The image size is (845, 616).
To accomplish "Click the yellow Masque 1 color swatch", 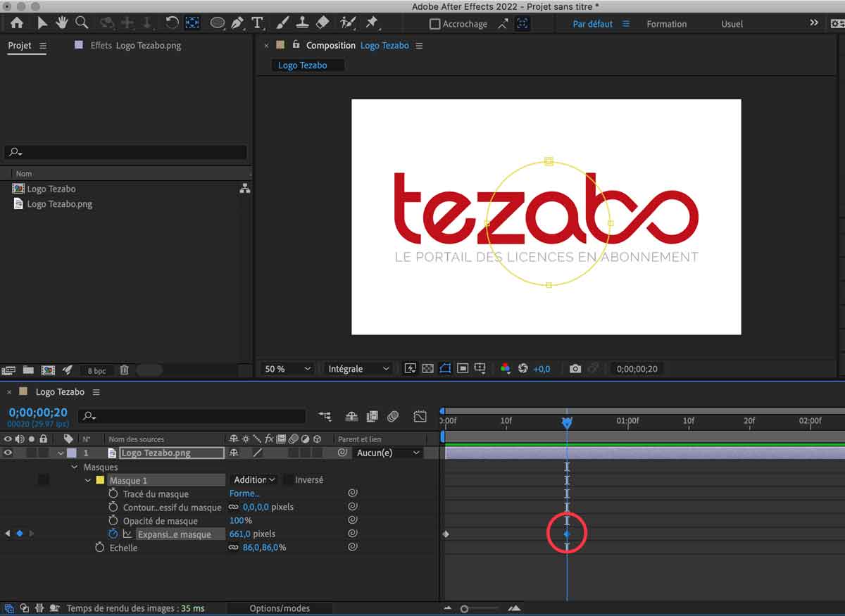I will (99, 480).
